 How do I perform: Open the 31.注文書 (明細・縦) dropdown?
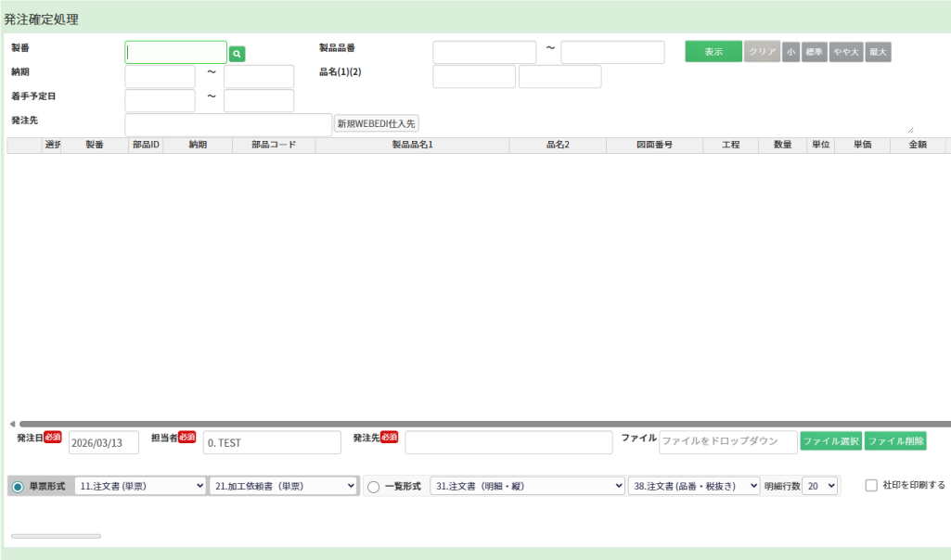click(528, 486)
